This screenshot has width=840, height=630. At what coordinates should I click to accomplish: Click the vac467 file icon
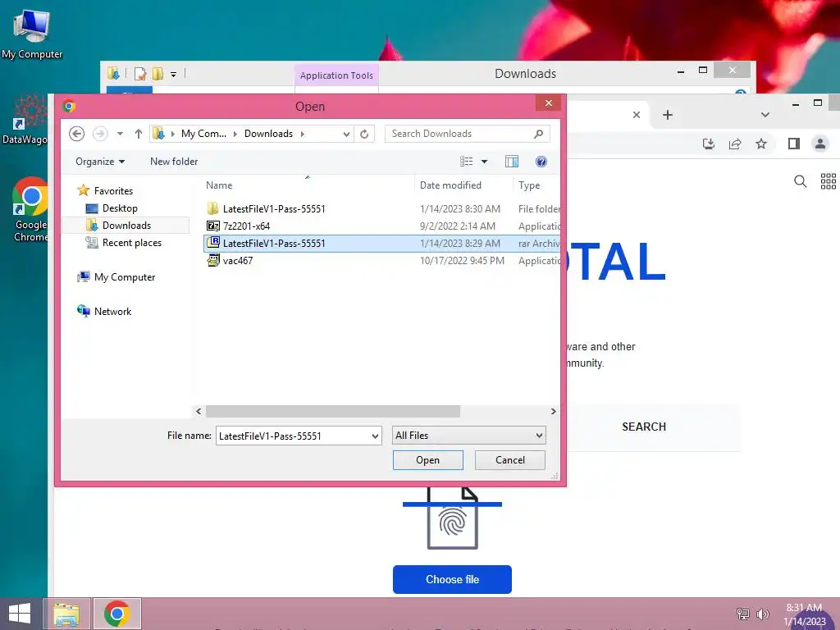click(213, 260)
